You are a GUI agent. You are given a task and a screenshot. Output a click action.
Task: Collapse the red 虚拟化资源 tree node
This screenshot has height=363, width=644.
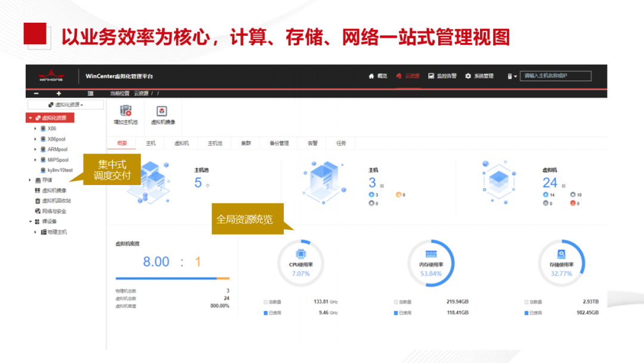coord(30,118)
